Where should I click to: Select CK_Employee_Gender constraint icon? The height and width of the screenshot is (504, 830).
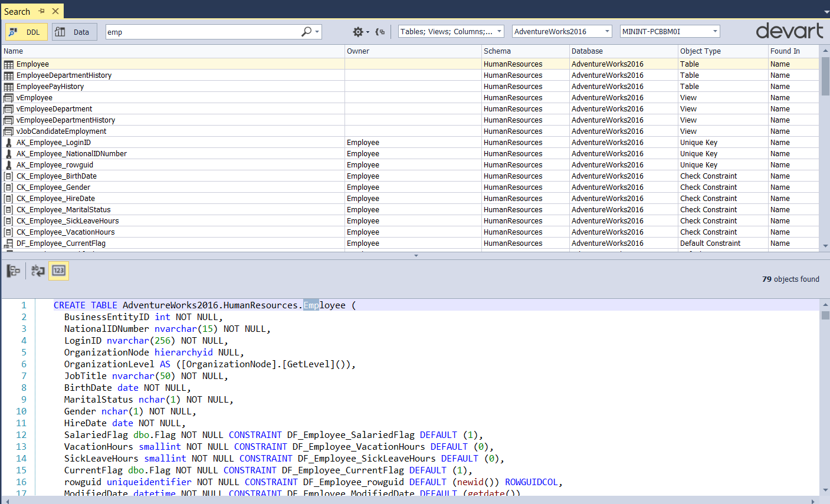tap(9, 187)
